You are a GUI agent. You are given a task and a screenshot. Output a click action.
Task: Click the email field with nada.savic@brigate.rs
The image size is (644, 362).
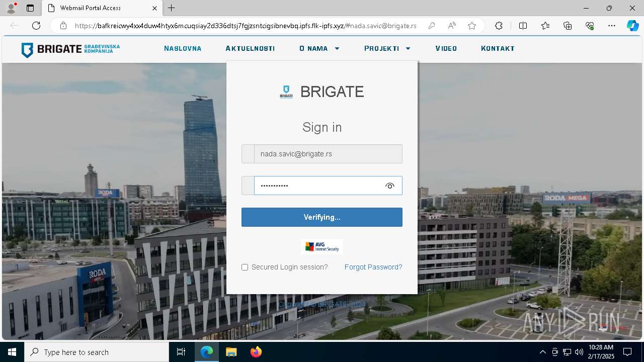(328, 154)
